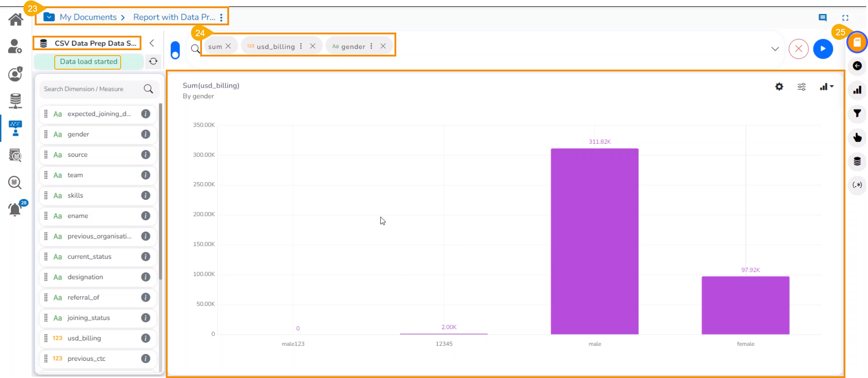This screenshot has width=868, height=378.
Task: Open the notifications bell icon
Action: (x=15, y=210)
